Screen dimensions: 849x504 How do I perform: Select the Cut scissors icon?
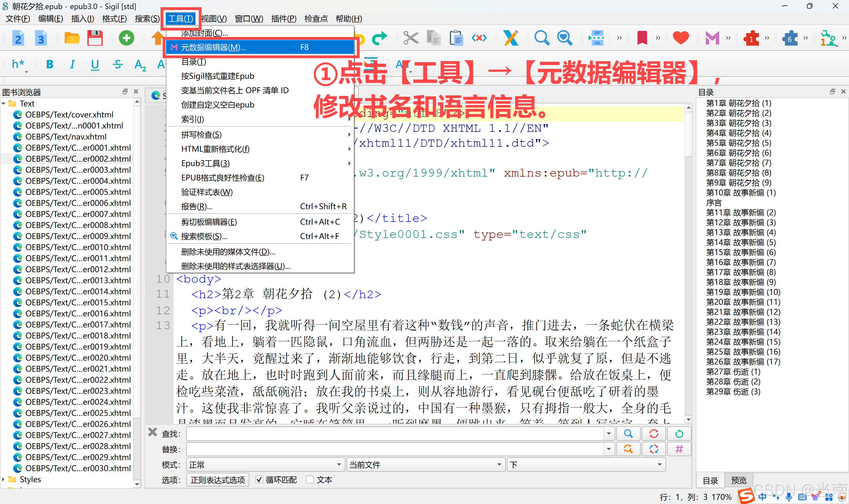point(411,38)
